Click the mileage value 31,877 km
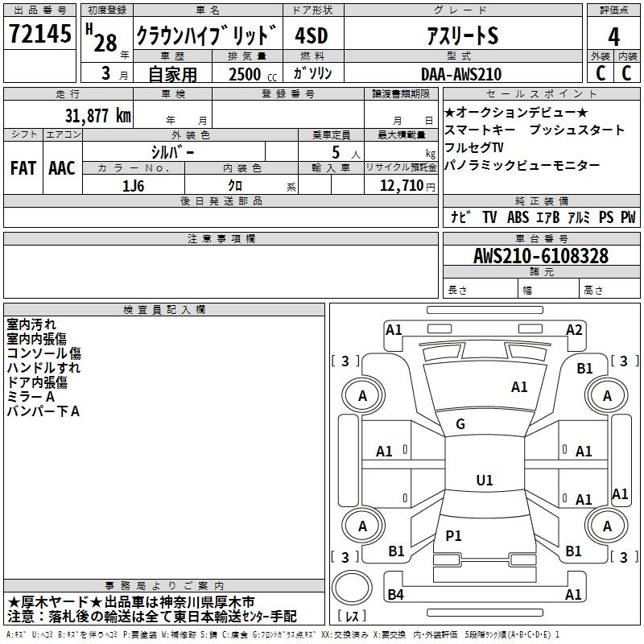 pos(97,114)
